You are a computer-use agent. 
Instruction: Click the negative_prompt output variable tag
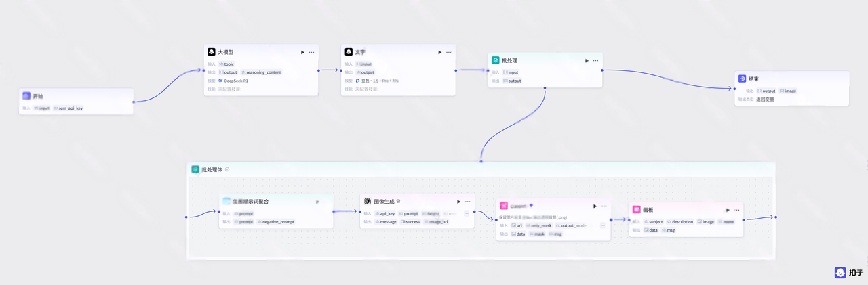pos(278,221)
